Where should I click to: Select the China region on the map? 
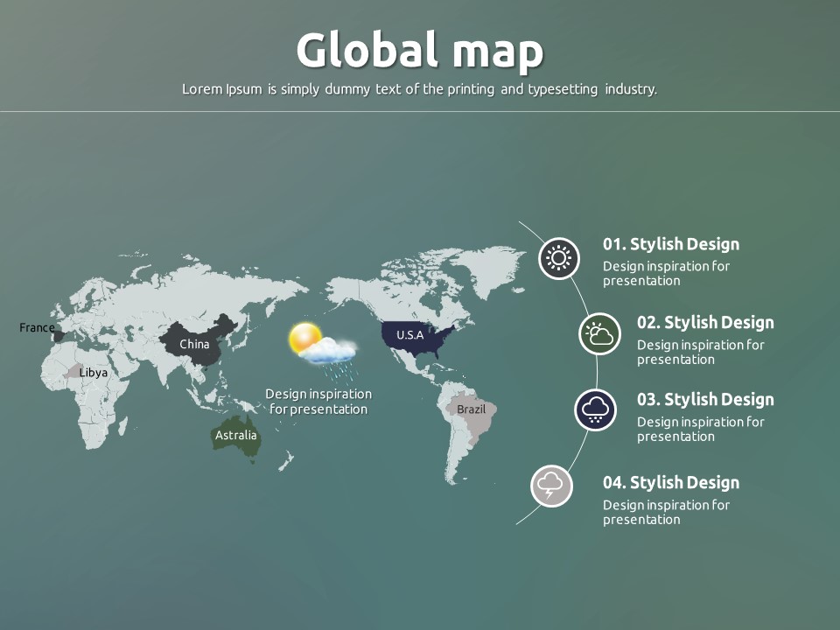197,343
